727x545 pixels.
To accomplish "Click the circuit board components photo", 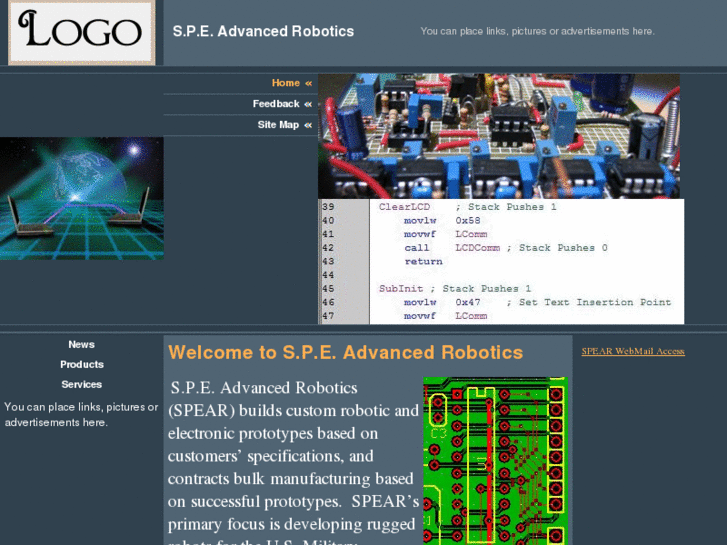I will pyautogui.click(x=499, y=136).
